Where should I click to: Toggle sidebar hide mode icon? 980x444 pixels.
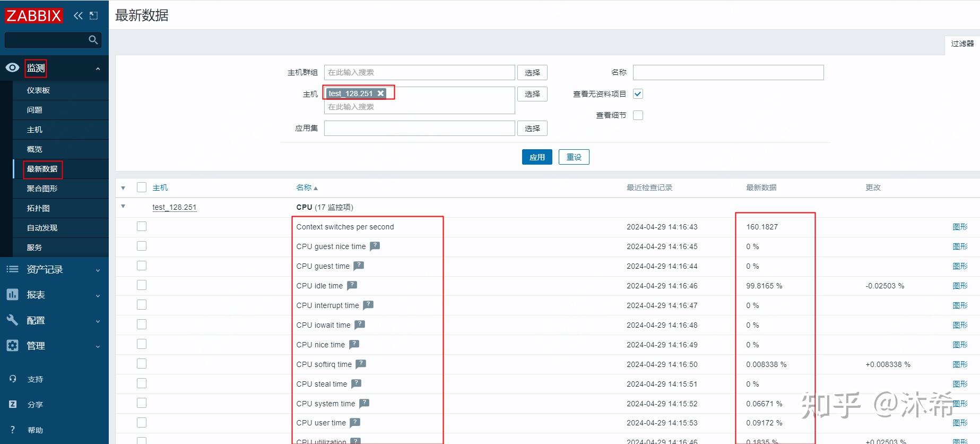tap(94, 15)
